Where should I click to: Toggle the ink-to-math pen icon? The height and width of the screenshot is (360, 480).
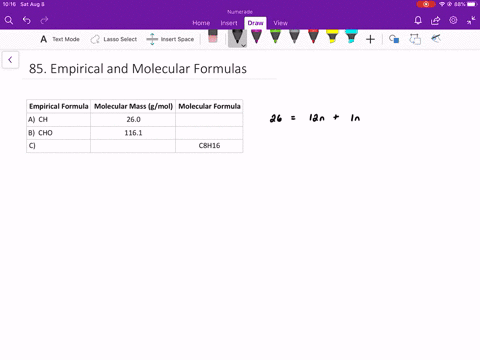[x=436, y=39]
